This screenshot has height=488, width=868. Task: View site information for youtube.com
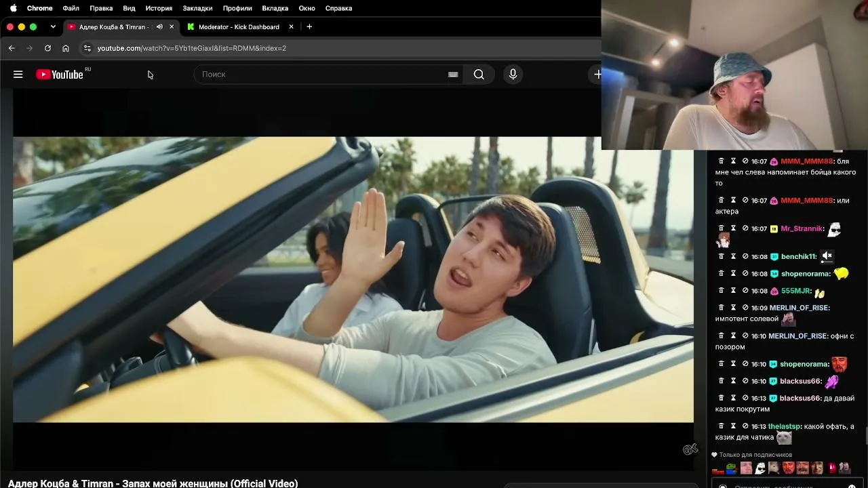[x=87, y=48]
